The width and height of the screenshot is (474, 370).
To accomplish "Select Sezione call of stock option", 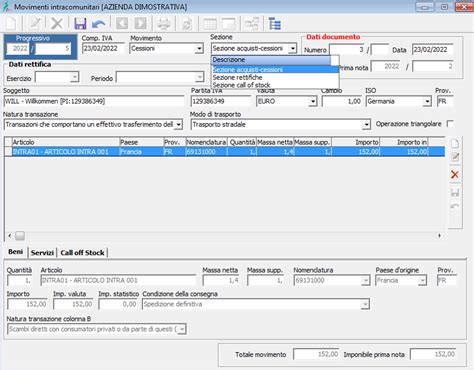I will point(275,85).
